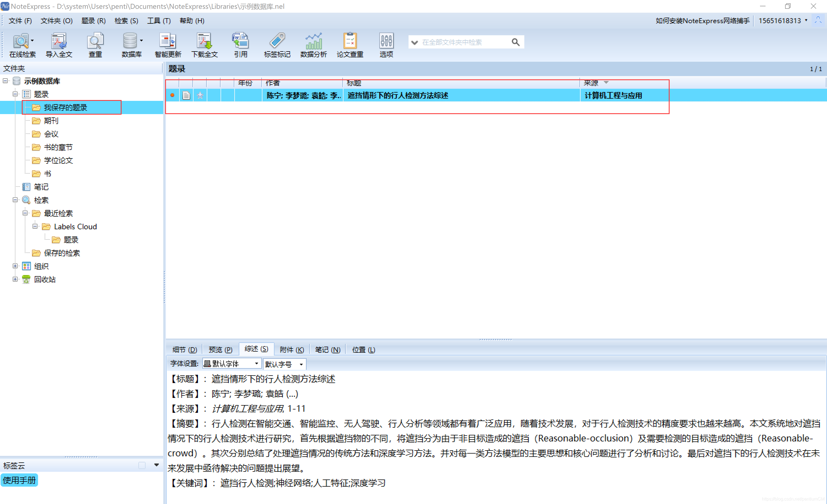
Task: Open the 工具 (T) menu
Action: point(159,20)
